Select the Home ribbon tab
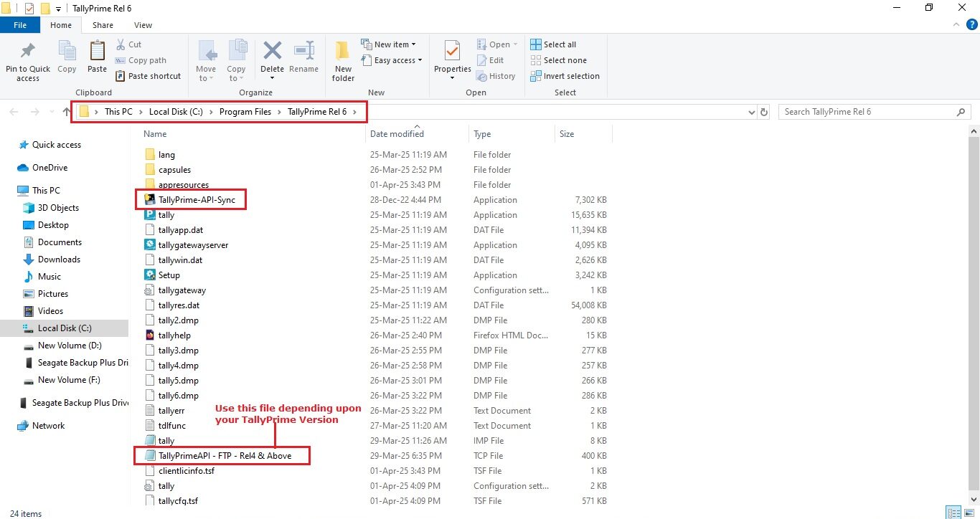980x519 pixels. [x=61, y=25]
